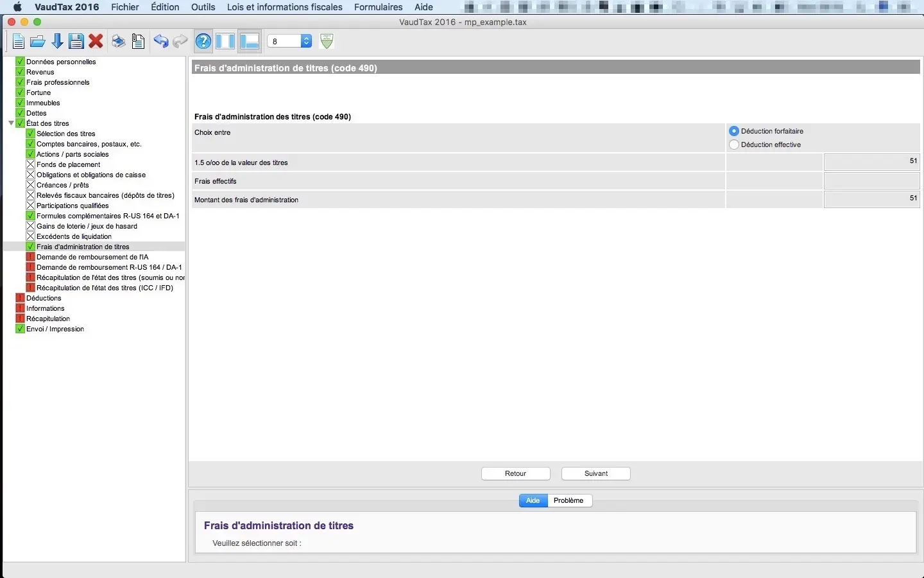Image resolution: width=924 pixels, height=578 pixels.
Task: Click the crossed box icon beside Fonds de placement
Action: click(30, 164)
